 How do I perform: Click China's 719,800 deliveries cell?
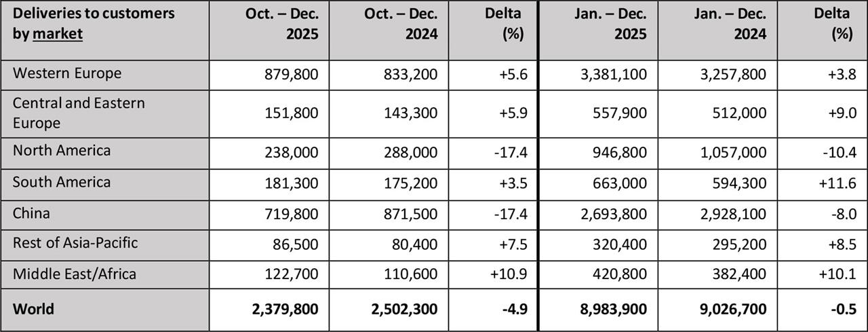click(291, 214)
